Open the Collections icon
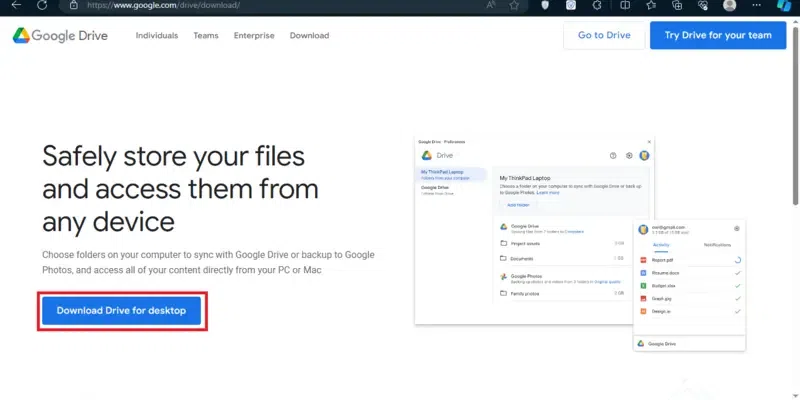Viewport: 800px width, 400px height. 677,5
